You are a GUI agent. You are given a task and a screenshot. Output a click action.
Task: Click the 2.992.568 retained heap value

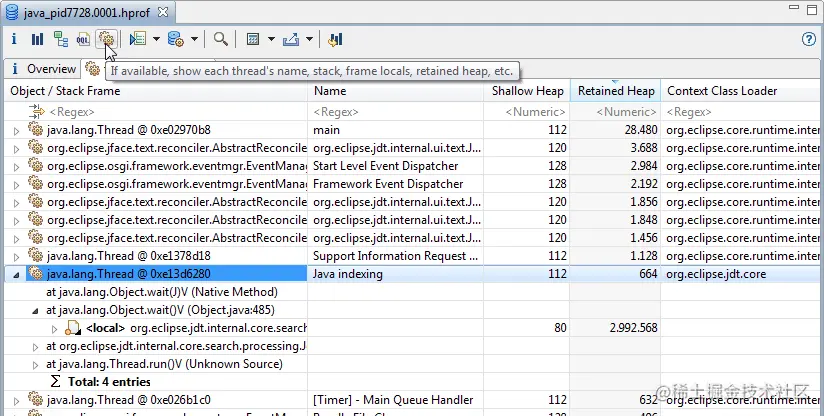[633, 328]
